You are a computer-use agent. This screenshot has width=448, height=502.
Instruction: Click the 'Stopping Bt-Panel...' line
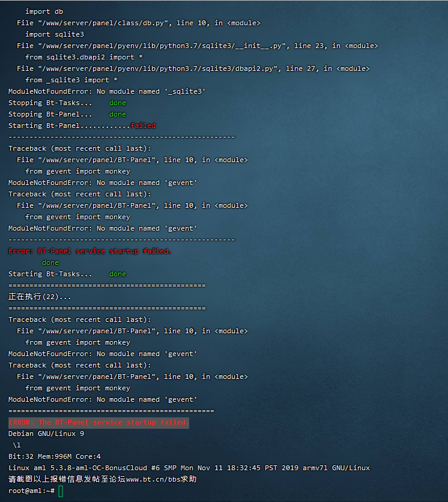[x=67, y=114]
